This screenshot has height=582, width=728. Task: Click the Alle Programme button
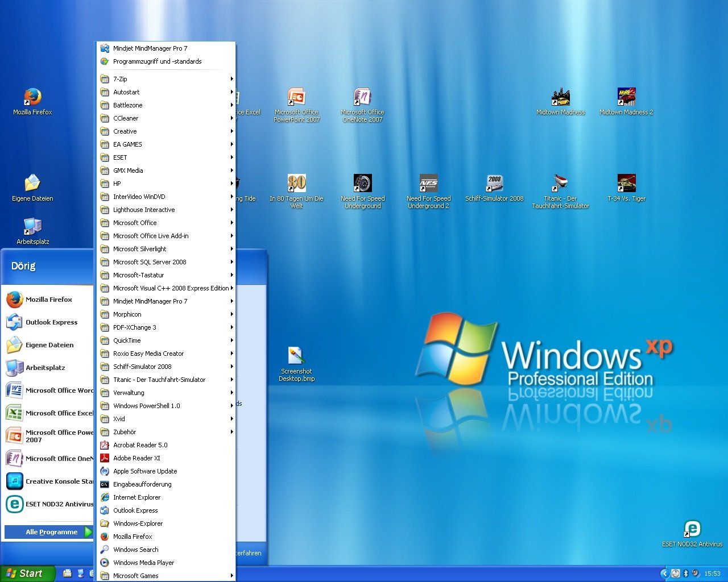(49, 532)
